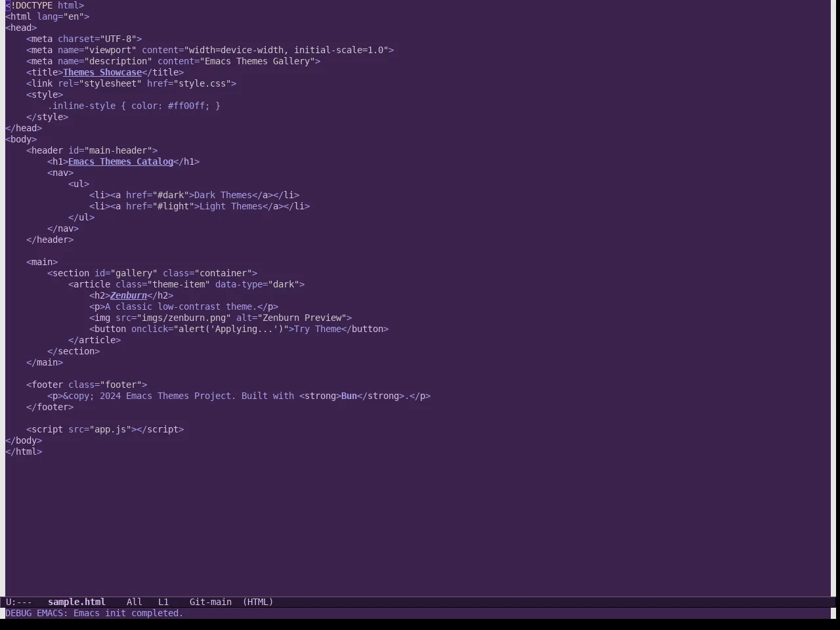Viewport: 840px width, 630px height.
Task: Click the Git-main version control indicator
Action: tap(211, 602)
